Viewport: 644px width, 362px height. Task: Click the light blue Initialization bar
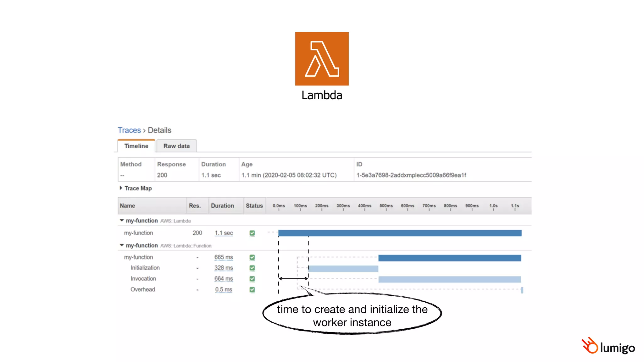point(343,269)
